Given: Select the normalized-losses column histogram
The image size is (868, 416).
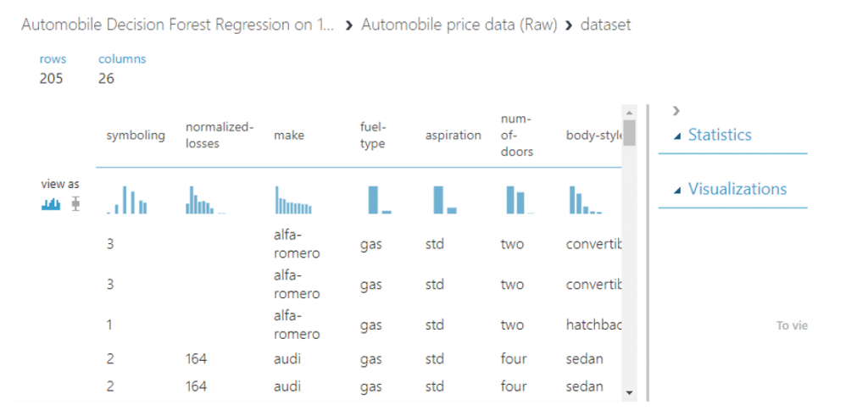Looking at the screenshot, I should pos(205,200).
